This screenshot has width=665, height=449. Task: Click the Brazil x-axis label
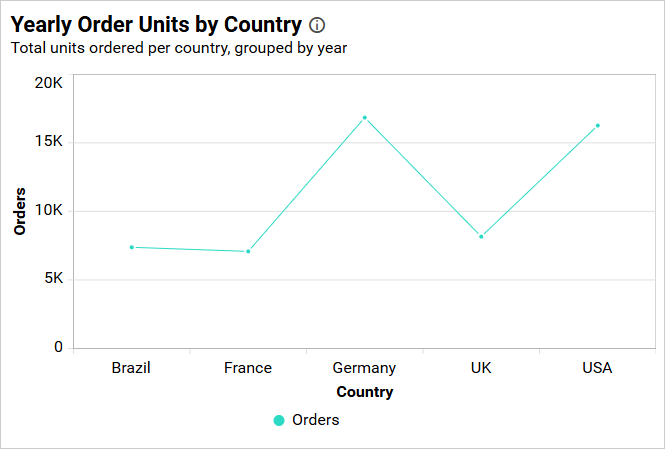click(x=131, y=368)
